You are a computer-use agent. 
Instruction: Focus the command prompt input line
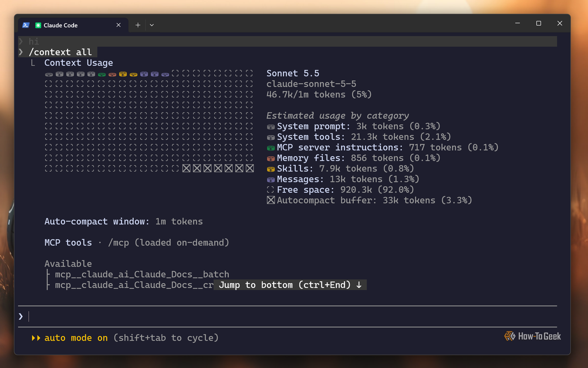[x=287, y=316]
